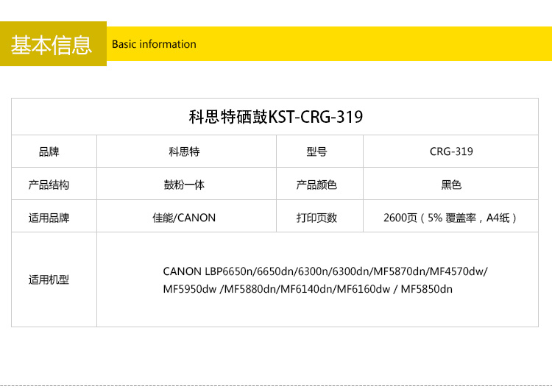Screen dimensions: 552x392
Task: Select the 黑色 color value
Action: [451, 185]
